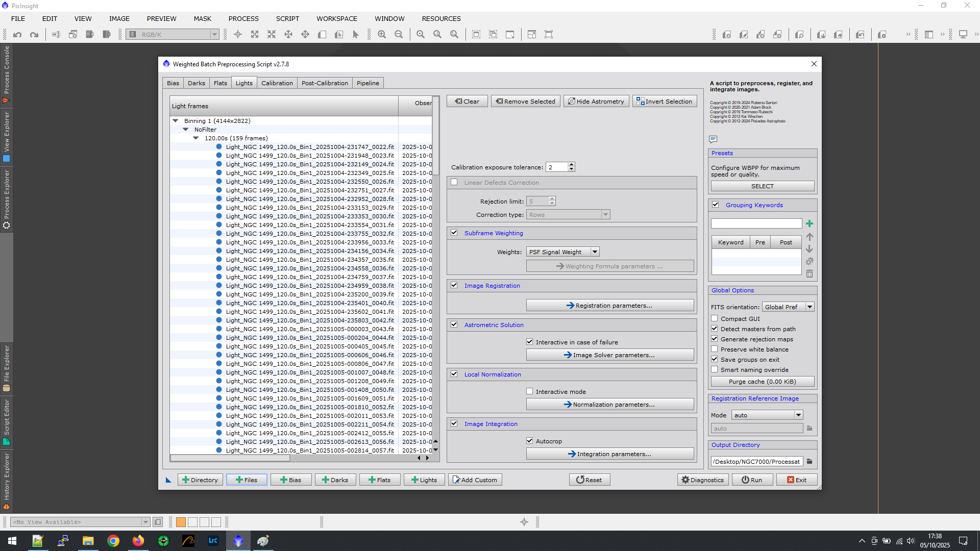This screenshot has width=980, height=551.
Task: Toggle Compact GUI option
Action: (715, 319)
